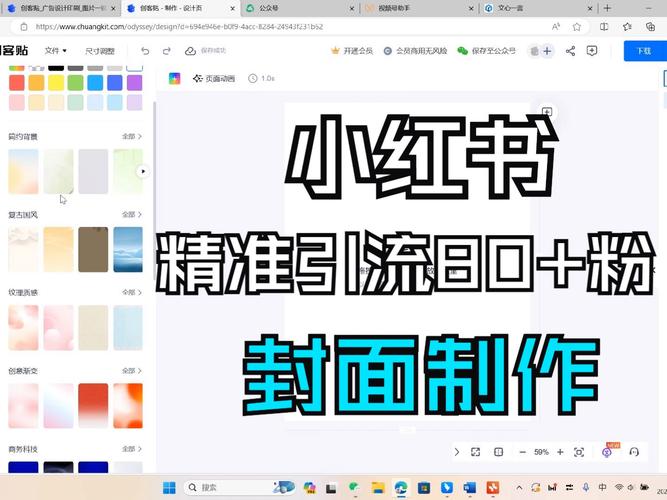Open the share icon in header
667x500 pixels.
(x=570, y=51)
